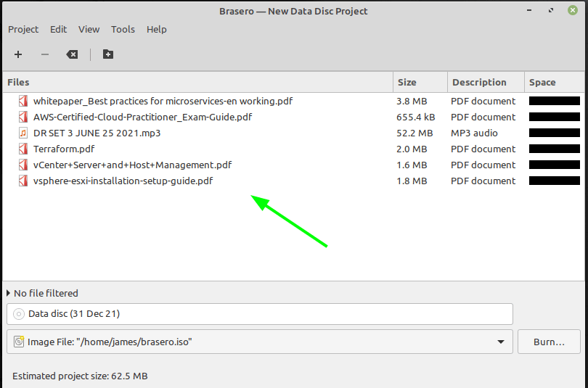This screenshot has height=388, width=588.
Task: Select the AWS-Certified-Cloud-Practitioner exam guide file
Action: click(142, 117)
